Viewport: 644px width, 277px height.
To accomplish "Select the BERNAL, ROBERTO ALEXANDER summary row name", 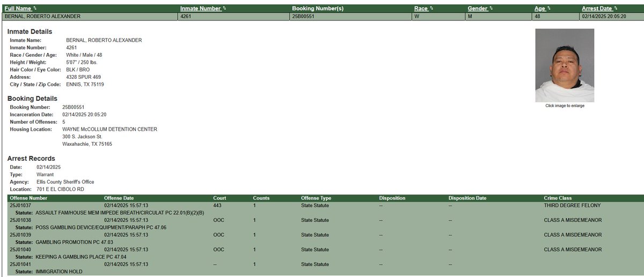I will (x=42, y=17).
